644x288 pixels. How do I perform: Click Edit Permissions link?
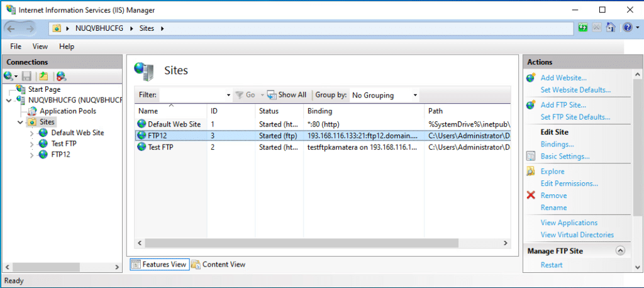pos(569,184)
